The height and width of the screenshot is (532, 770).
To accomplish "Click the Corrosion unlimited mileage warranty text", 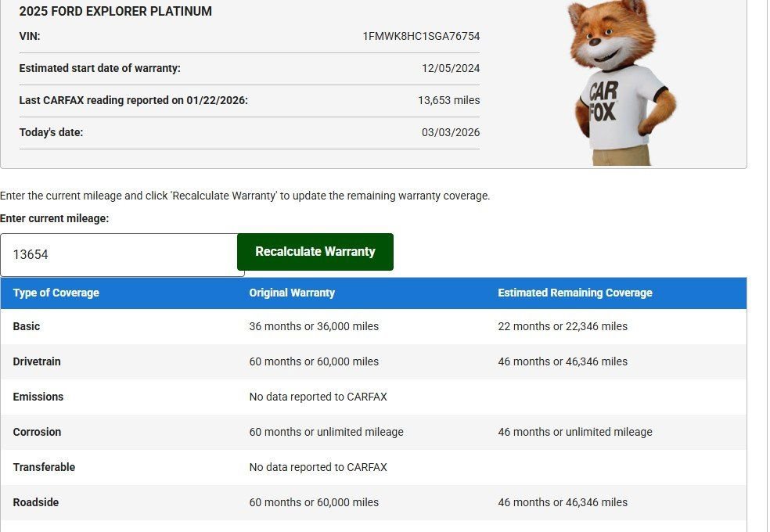I will coord(326,432).
